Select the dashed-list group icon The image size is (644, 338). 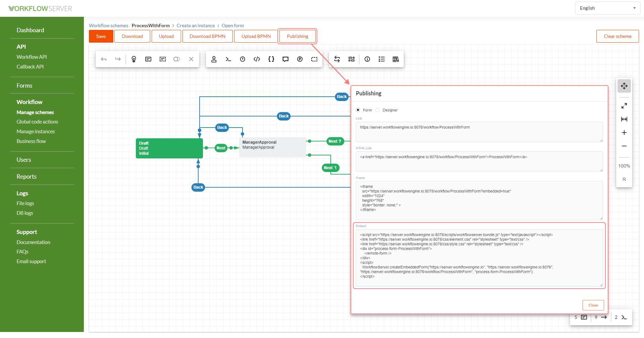point(163,59)
